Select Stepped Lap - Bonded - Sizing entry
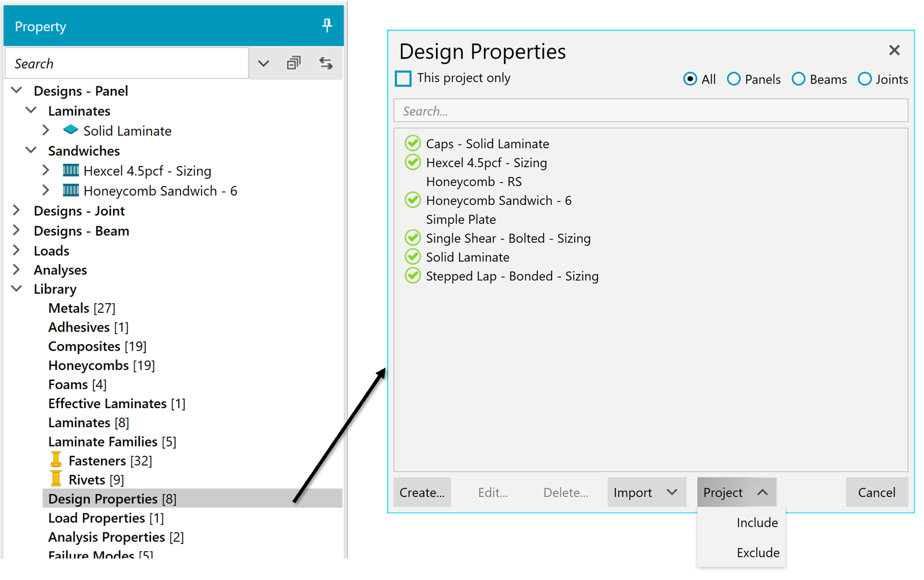Screen dimensions: 924x580 point(512,276)
